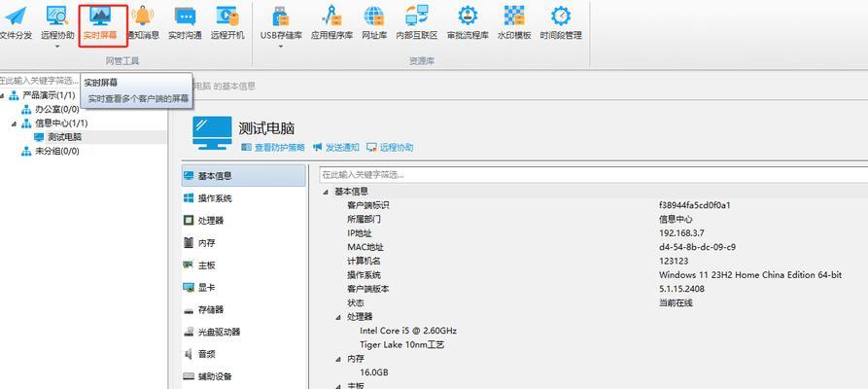Select the 信息中心(1/1) group
The image size is (868, 389).
coord(61,123)
